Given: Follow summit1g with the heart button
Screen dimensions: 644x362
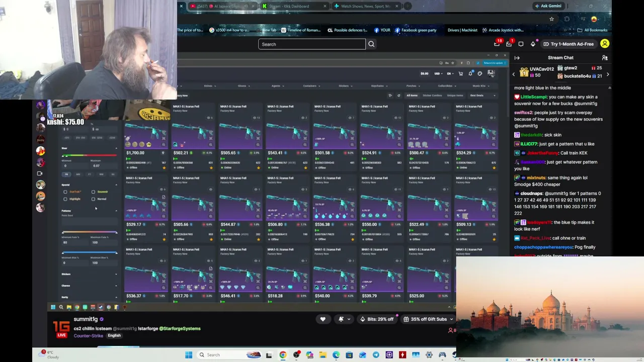Looking at the screenshot, I should 323,319.
